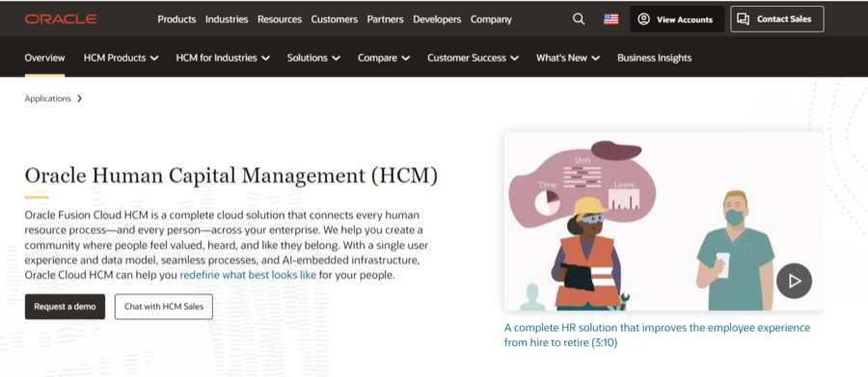Click the Oracle logo
The width and height of the screenshot is (868, 377).
[x=61, y=19]
